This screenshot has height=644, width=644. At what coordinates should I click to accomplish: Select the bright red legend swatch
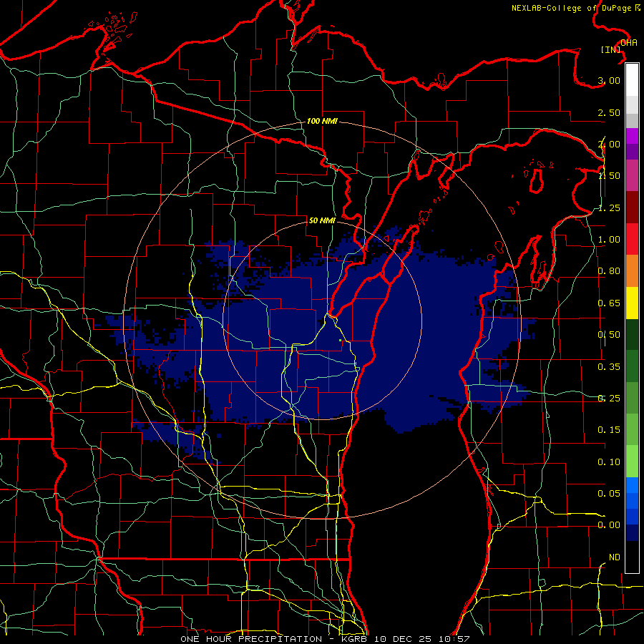pos(632,239)
